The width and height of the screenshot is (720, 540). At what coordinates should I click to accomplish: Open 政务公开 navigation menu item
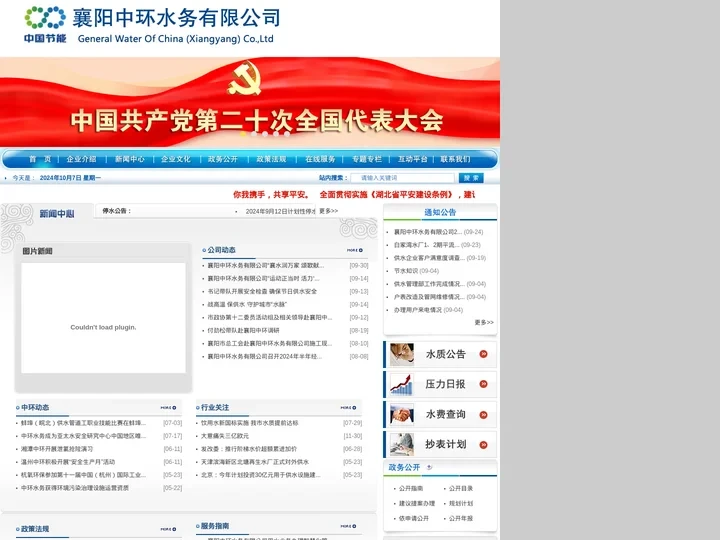[223, 159]
